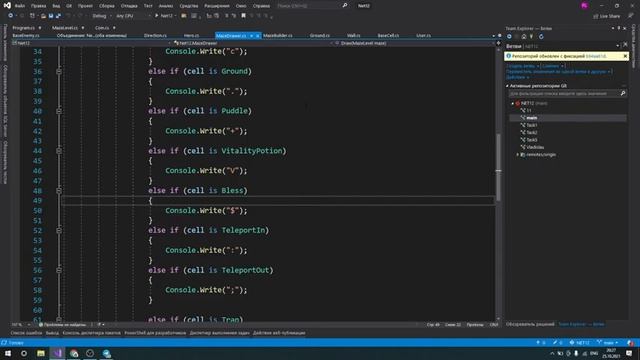Click the Действия link in Team Explorer
The image size is (640, 360).
[x=516, y=77]
